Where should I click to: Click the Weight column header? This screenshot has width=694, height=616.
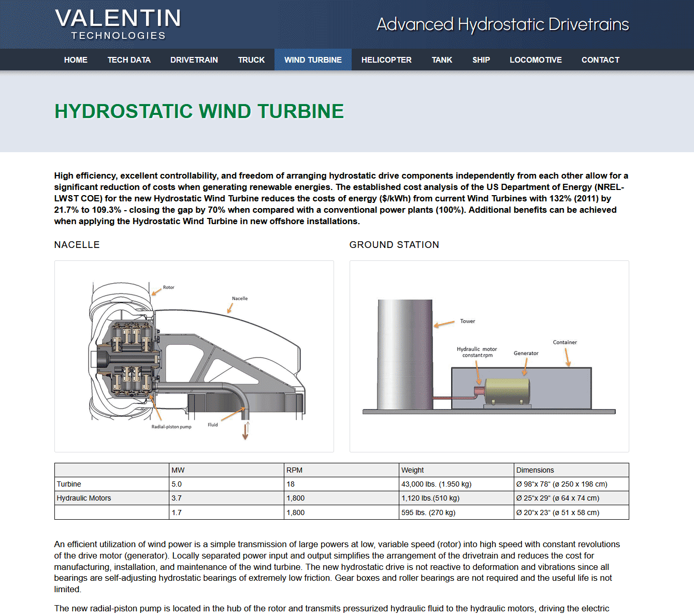pos(457,470)
